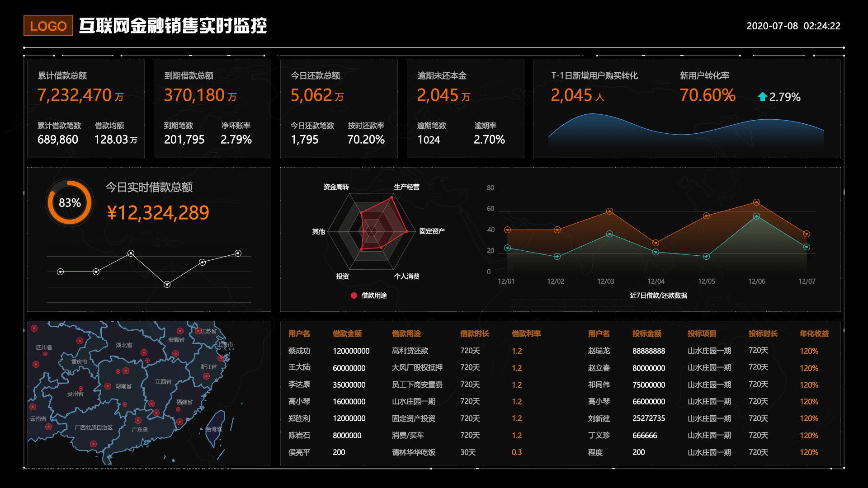Click the 0.3 loan rate value

517,452
